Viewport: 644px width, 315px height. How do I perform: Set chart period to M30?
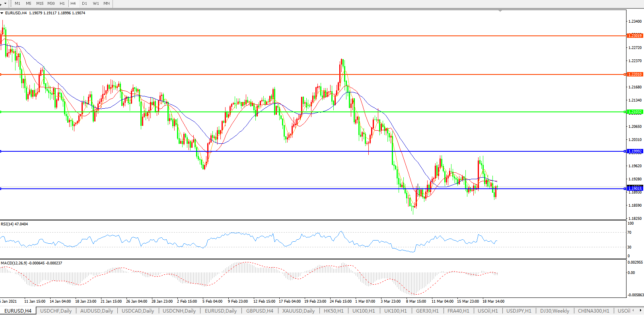(51, 4)
